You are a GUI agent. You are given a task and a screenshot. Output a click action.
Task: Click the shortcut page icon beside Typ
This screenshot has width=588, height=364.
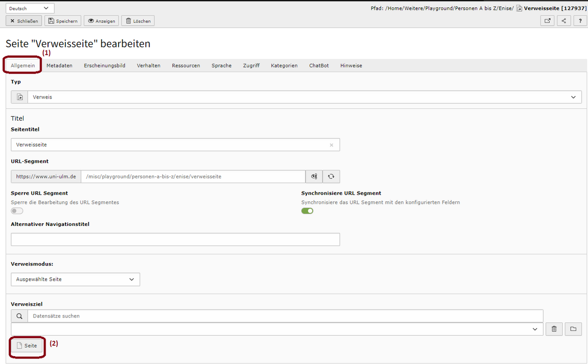20,97
